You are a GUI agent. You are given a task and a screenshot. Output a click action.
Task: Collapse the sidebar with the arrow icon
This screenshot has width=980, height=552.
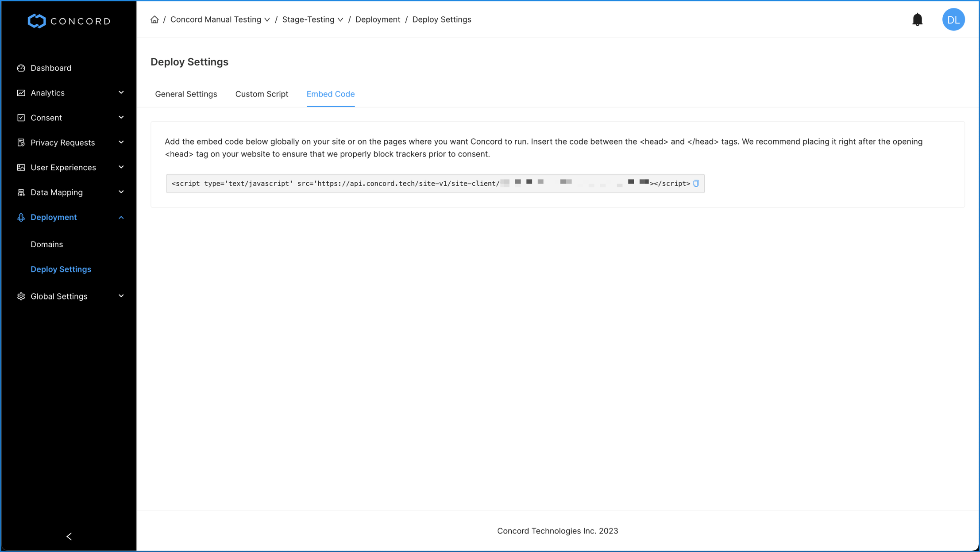69,536
